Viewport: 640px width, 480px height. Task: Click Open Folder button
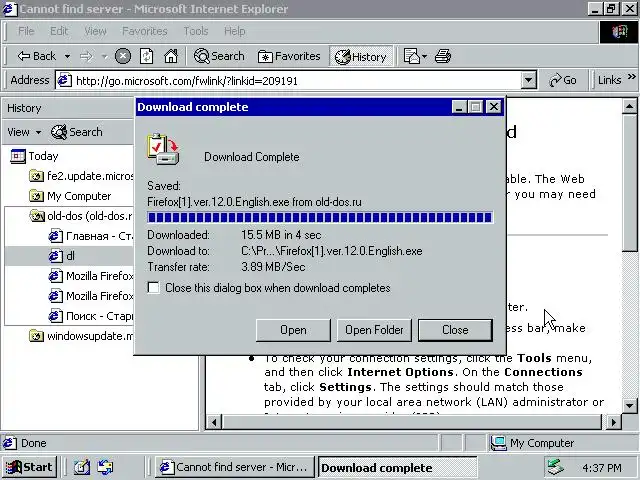[x=374, y=330]
